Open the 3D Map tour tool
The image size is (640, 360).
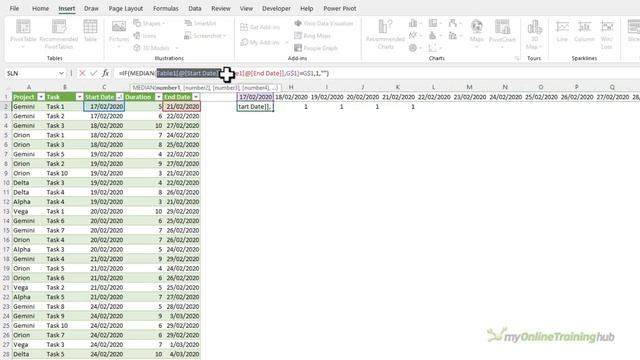coord(534,34)
